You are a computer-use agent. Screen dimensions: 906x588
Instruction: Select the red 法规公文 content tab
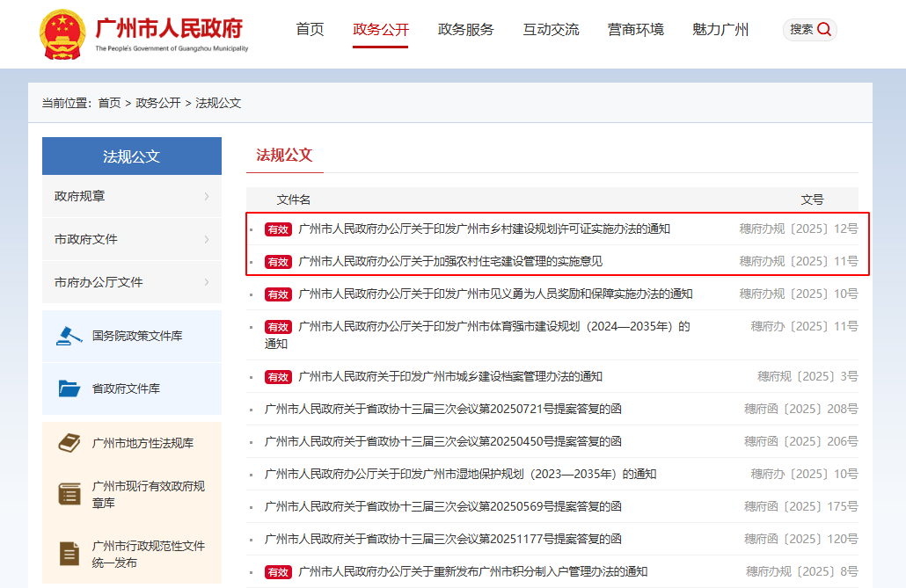tap(284, 155)
